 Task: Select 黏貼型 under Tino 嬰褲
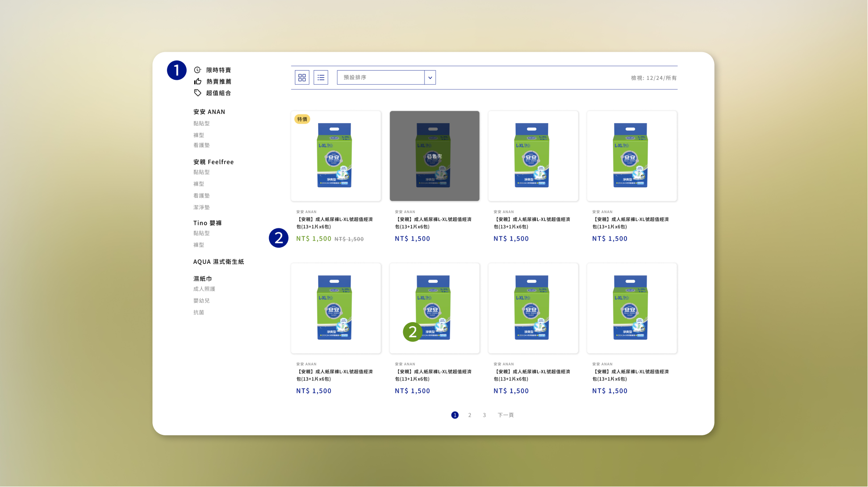[202, 233]
